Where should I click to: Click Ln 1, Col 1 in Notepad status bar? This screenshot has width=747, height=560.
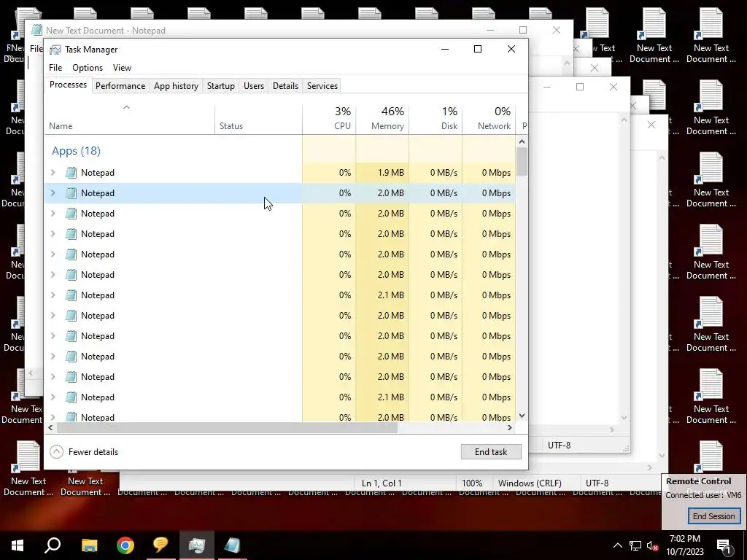[x=382, y=483]
